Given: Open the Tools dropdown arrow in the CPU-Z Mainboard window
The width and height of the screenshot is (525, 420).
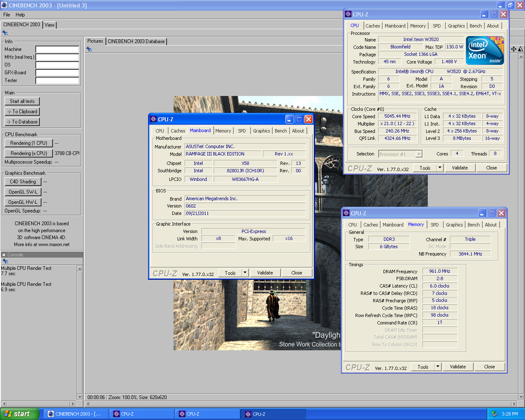Looking at the screenshot, I should [x=245, y=273].
